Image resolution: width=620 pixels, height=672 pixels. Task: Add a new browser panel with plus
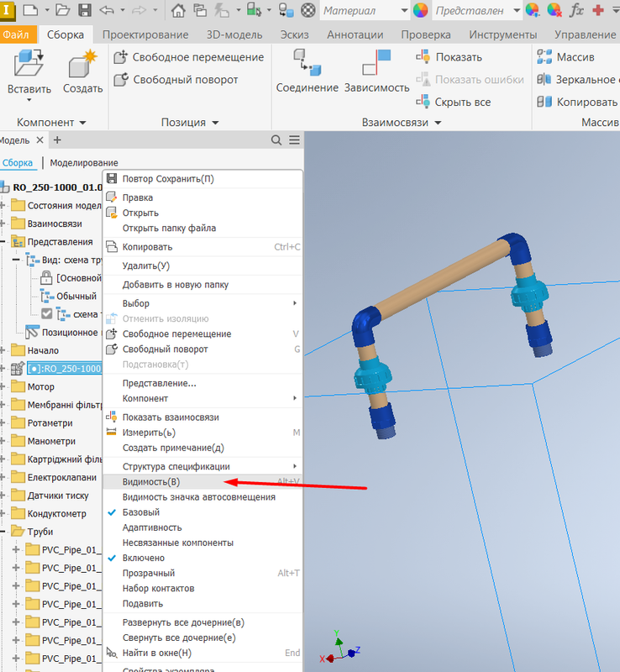[57, 140]
